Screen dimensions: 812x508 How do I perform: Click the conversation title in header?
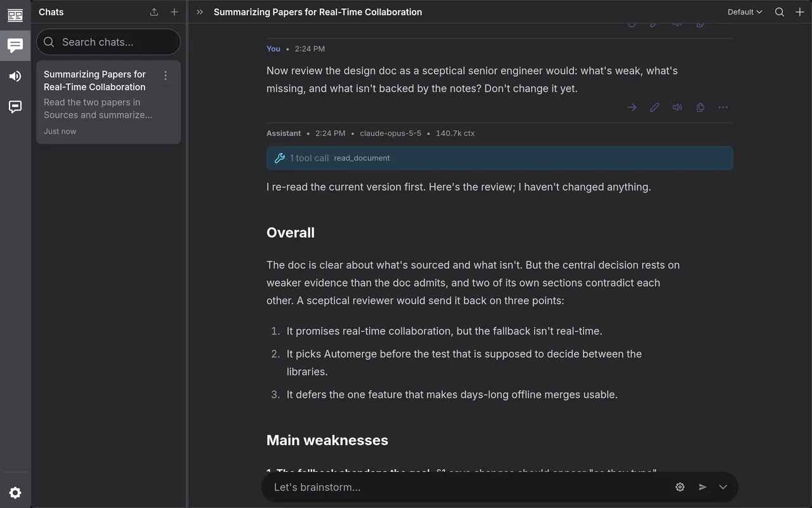click(318, 12)
